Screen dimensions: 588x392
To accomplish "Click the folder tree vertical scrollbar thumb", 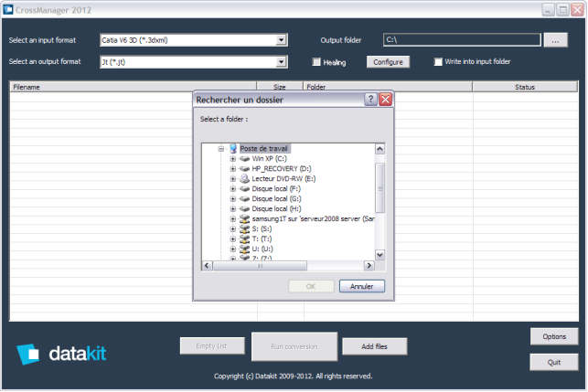I will (380, 188).
